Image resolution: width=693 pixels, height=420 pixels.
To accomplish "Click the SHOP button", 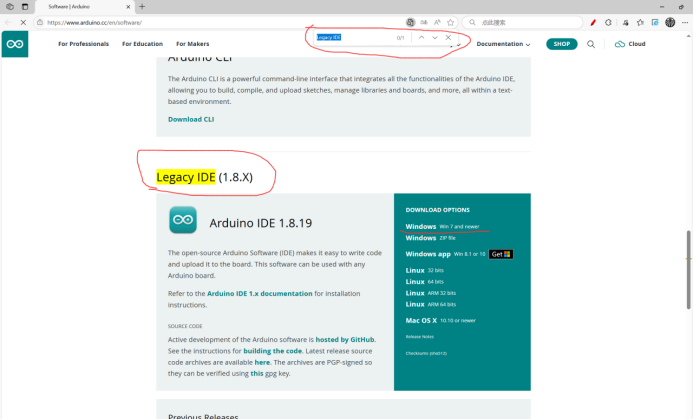I will pos(561,44).
